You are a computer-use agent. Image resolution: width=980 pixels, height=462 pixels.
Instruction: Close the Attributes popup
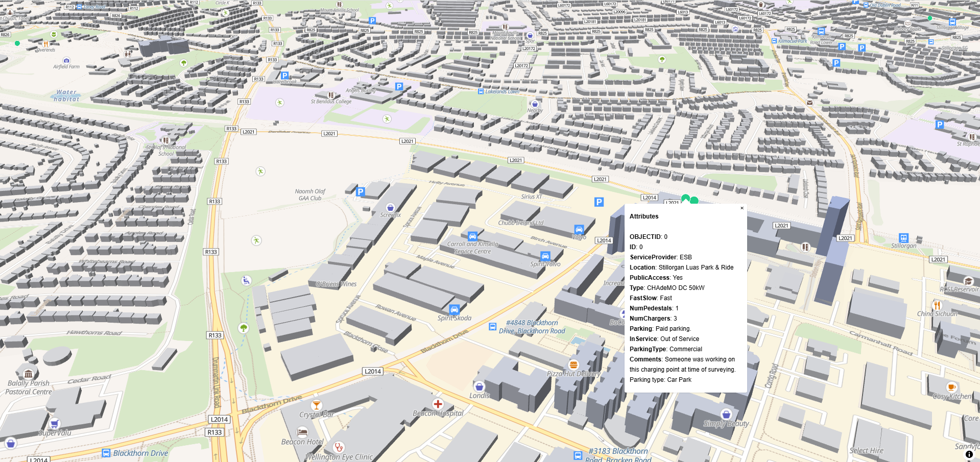click(x=742, y=208)
